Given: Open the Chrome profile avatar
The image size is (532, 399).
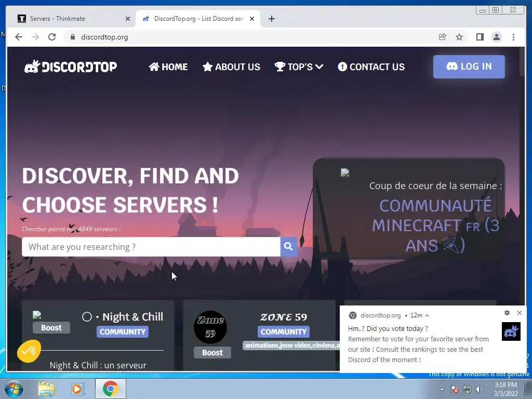Looking at the screenshot, I should pos(496,37).
